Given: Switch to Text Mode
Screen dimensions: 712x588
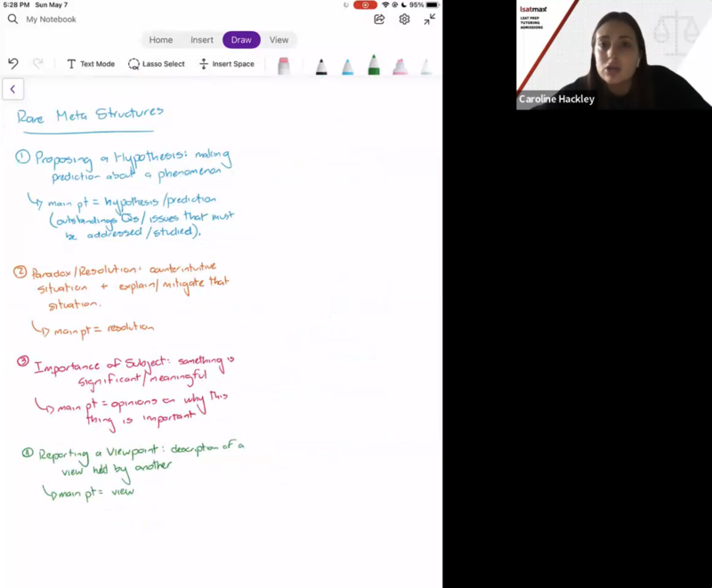Looking at the screenshot, I should click(x=90, y=64).
